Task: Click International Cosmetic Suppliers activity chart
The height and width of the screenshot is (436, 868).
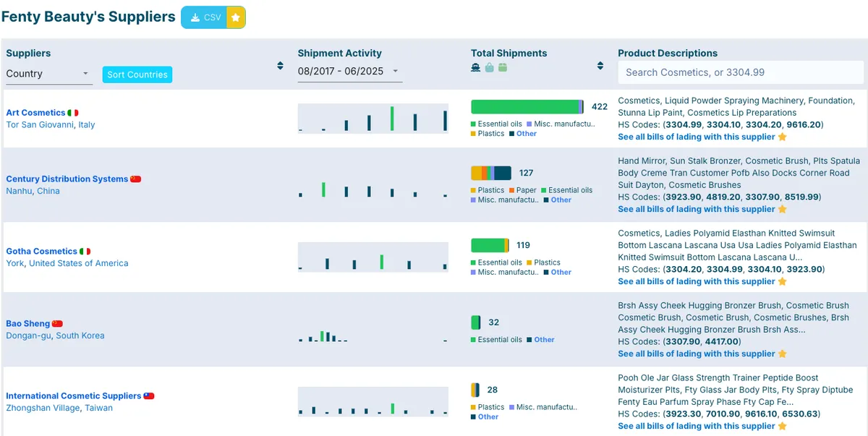Action: (373, 401)
